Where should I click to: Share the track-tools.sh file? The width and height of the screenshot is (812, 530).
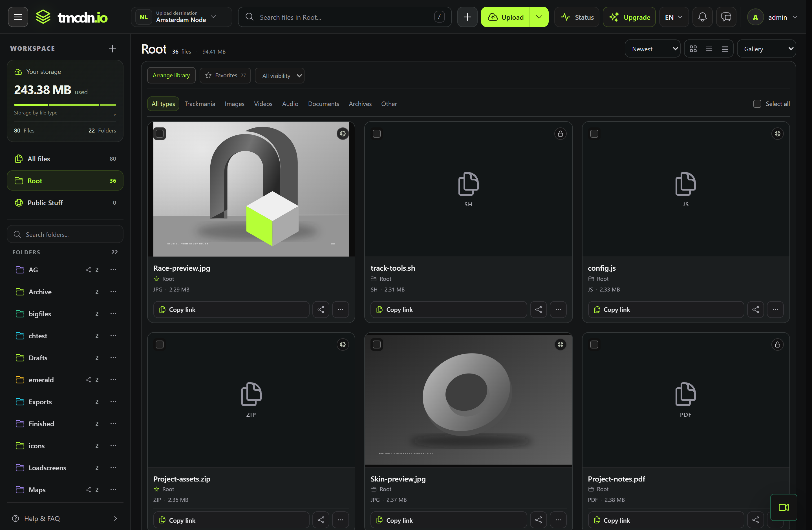[539, 309]
